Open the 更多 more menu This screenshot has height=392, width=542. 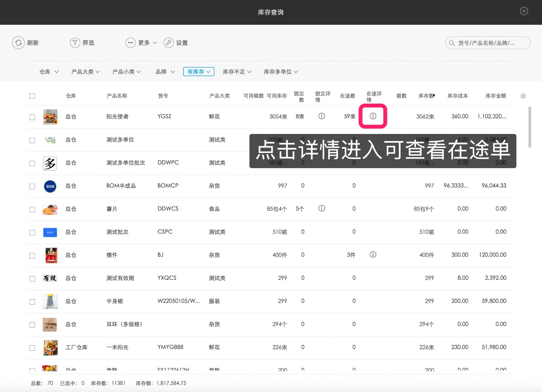coord(141,43)
